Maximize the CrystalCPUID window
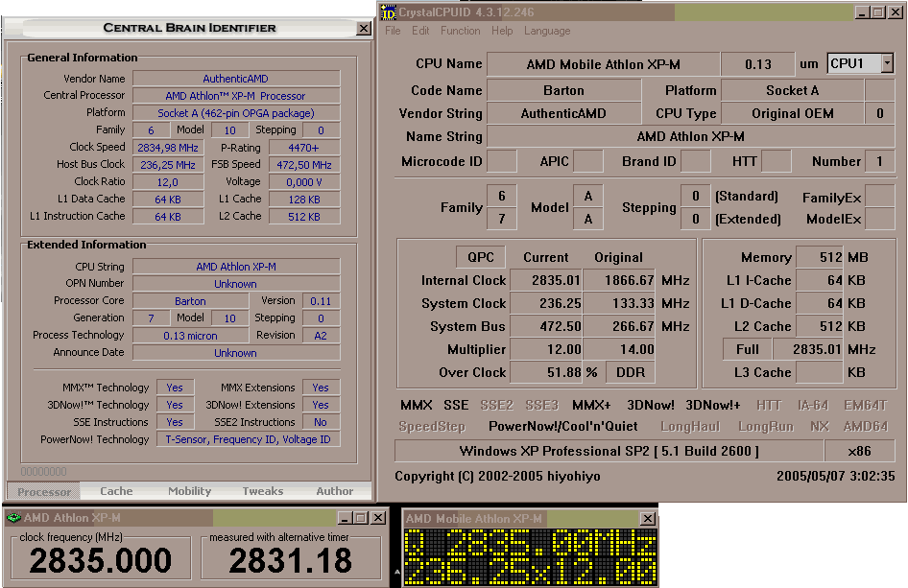This screenshot has height=588, width=908. click(877, 12)
